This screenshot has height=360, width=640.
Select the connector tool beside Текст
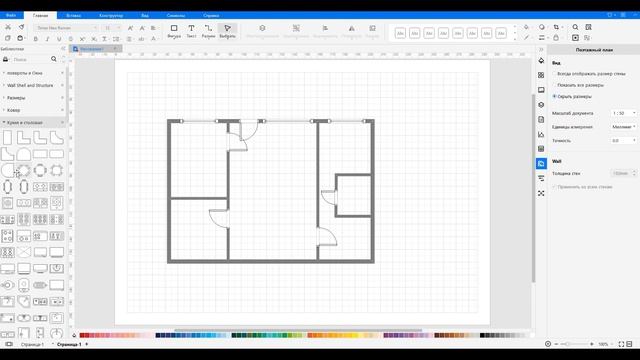[208, 31]
